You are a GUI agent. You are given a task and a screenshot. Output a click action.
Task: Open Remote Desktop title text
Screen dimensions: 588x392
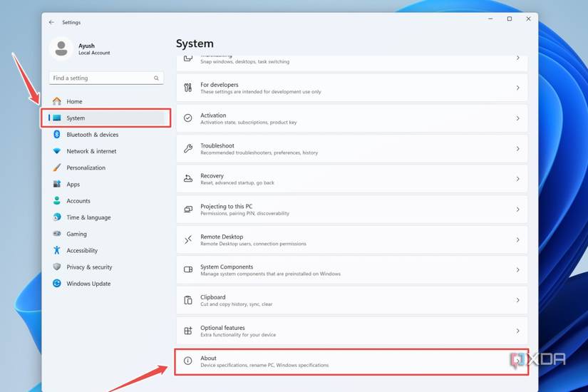[x=222, y=237]
